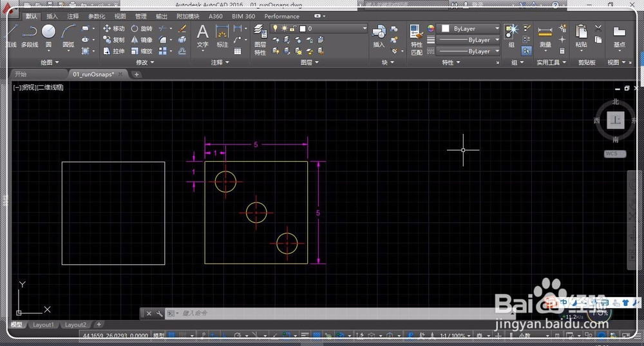Click the Copy (复制) tool
This screenshot has width=644, height=346.
click(114, 40)
